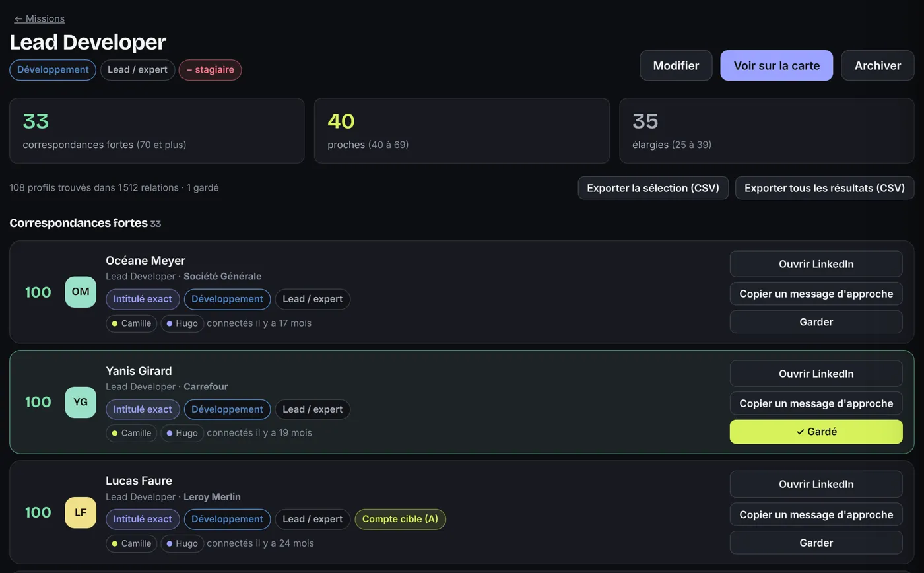
Task: Click the LF avatar of Lucas Faure
Action: pos(81,512)
